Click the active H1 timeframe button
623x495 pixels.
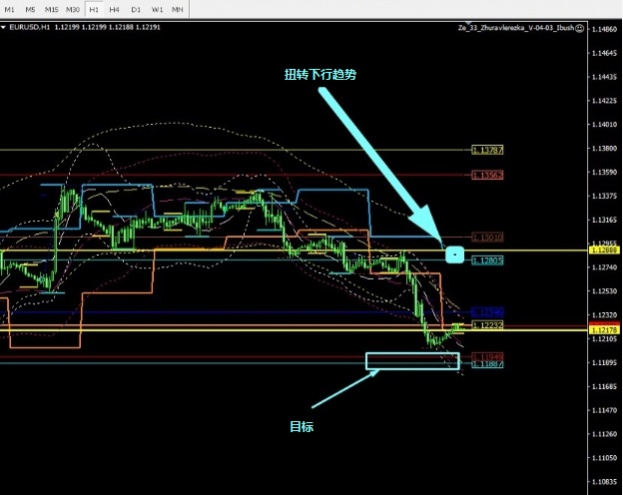(x=94, y=8)
